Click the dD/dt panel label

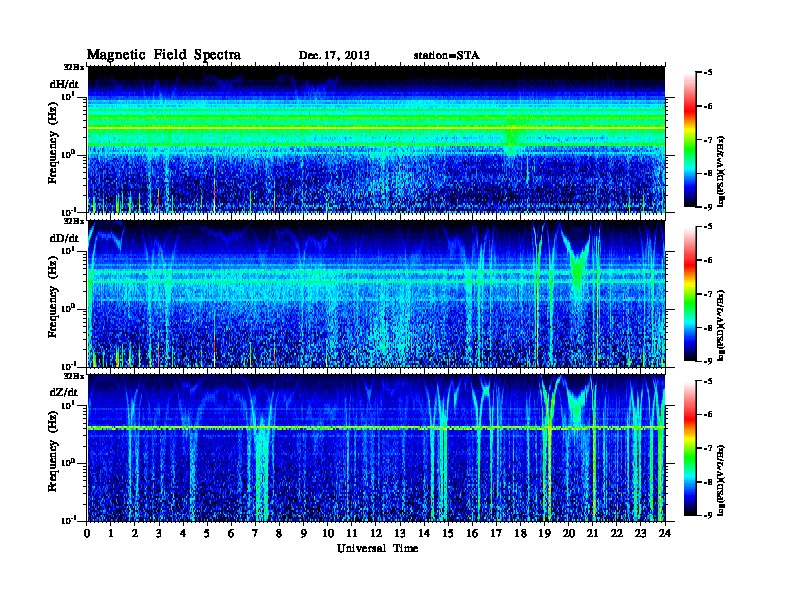(x=64, y=238)
